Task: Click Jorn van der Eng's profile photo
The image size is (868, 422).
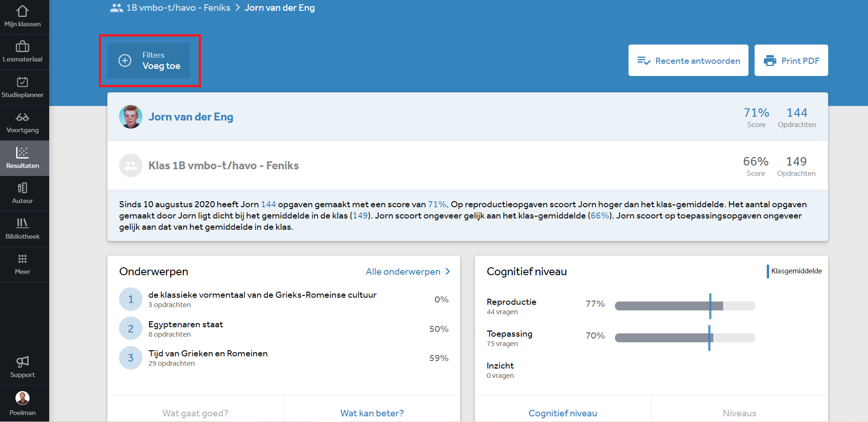Action: tap(131, 117)
